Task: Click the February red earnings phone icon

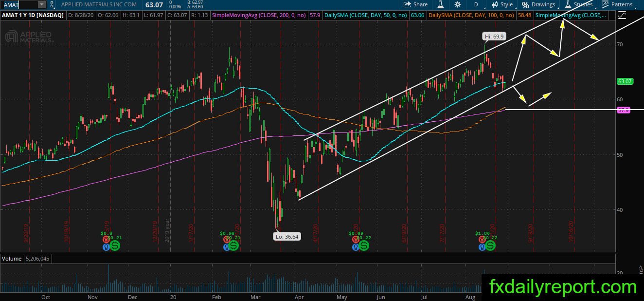Action: point(226,240)
